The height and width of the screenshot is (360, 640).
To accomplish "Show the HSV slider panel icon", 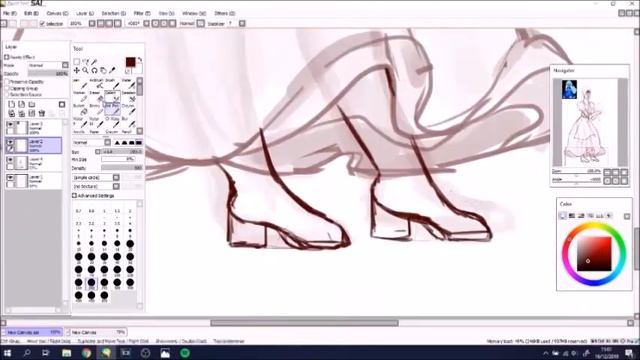I will [581, 216].
